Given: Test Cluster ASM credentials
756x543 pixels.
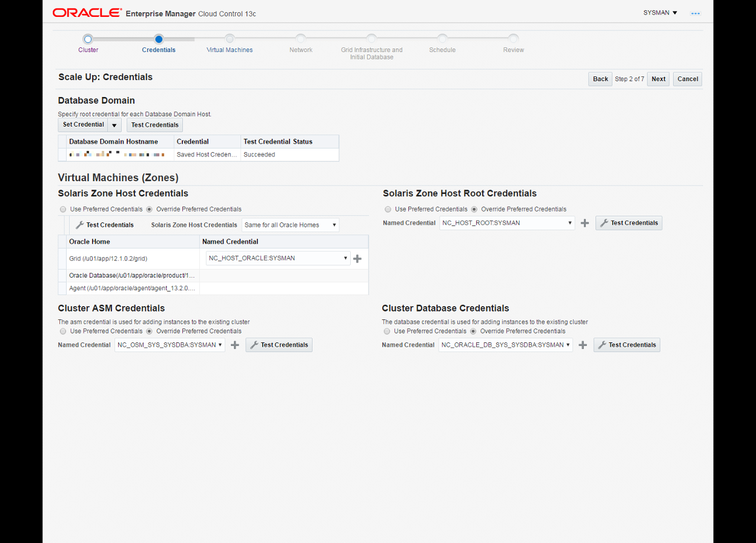Looking at the screenshot, I should pos(279,345).
